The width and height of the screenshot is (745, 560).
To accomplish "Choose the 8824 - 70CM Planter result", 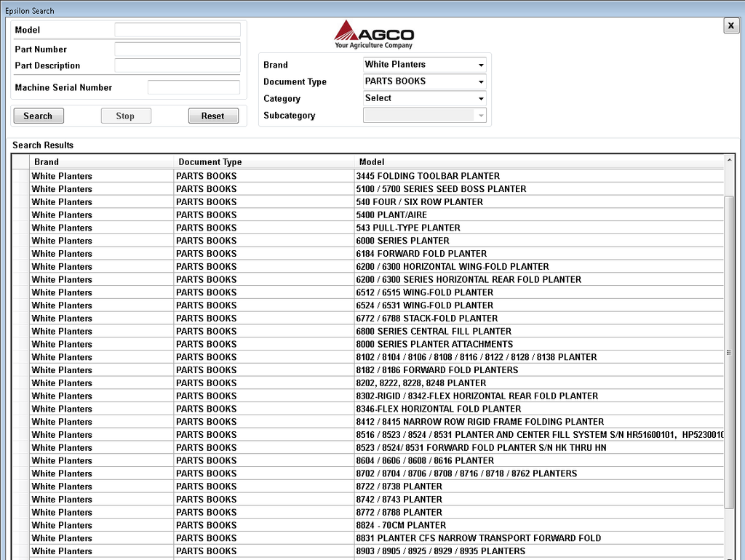I will pyautogui.click(x=401, y=525).
